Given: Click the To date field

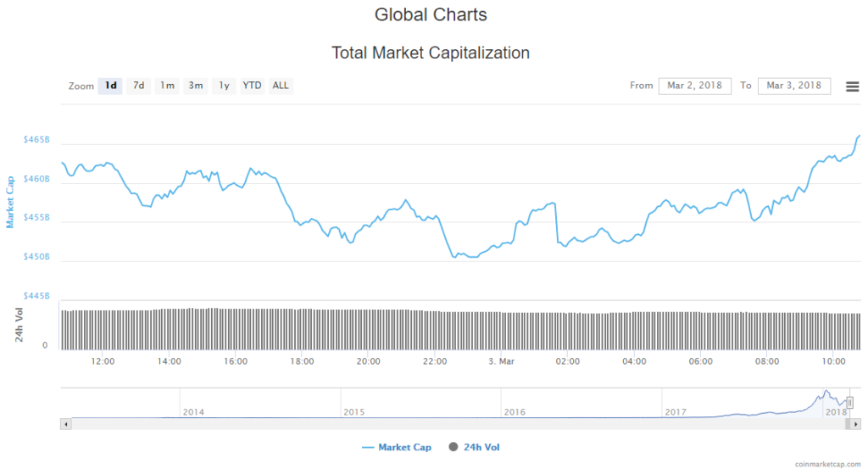Looking at the screenshot, I should point(793,86).
